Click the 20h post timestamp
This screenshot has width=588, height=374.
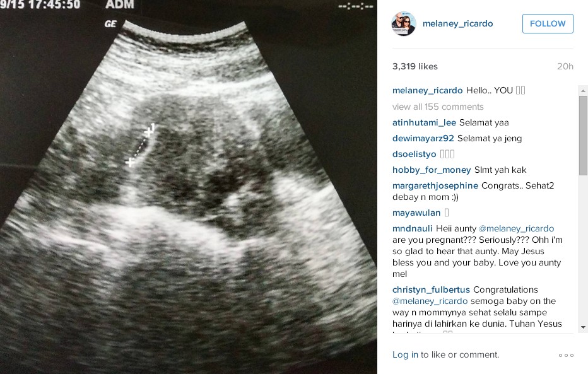(x=565, y=66)
